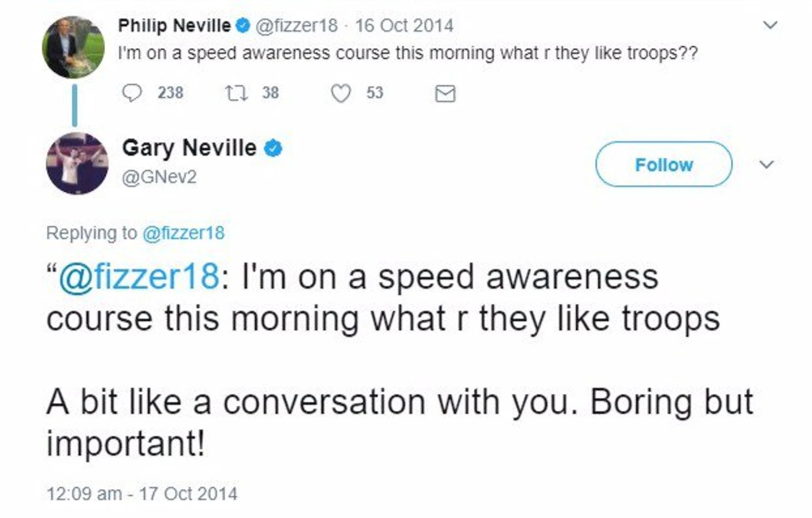The height and width of the screenshot is (518, 812).
Task: Click the @GNev2 handle
Action: 159,177
